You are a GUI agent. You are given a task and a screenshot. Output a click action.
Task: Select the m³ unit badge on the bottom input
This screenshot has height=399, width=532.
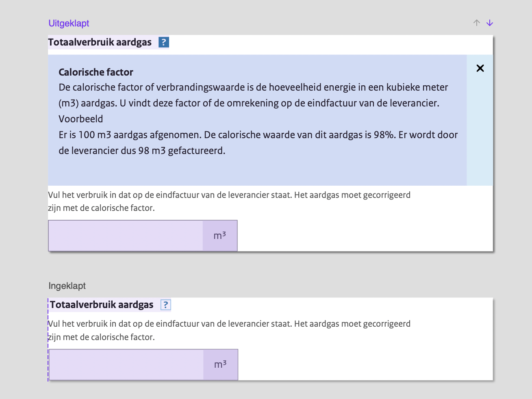coord(220,364)
